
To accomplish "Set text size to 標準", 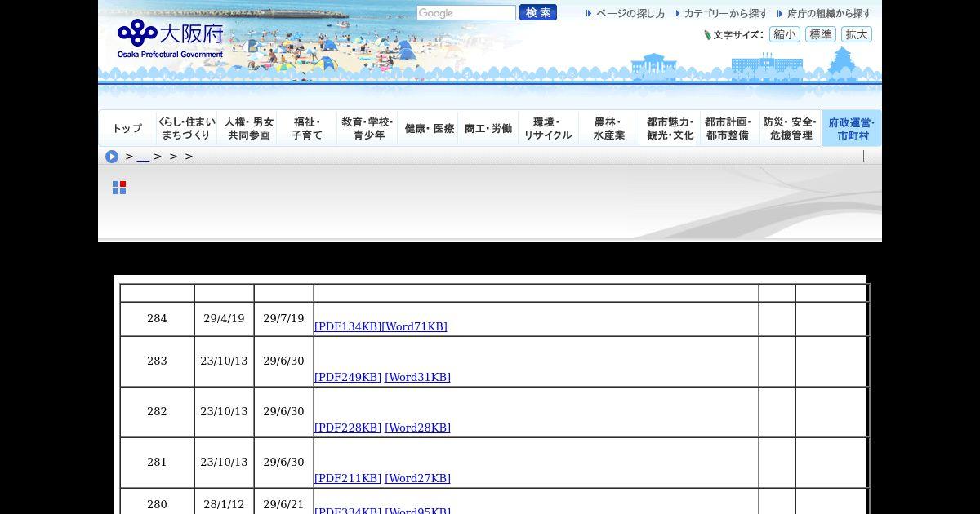I will (x=821, y=34).
